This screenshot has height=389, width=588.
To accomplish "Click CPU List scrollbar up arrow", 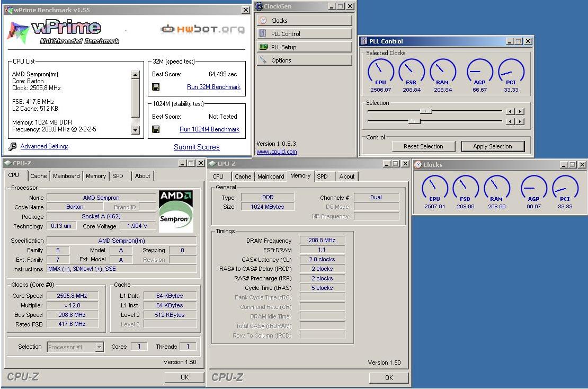I will pyautogui.click(x=136, y=75).
